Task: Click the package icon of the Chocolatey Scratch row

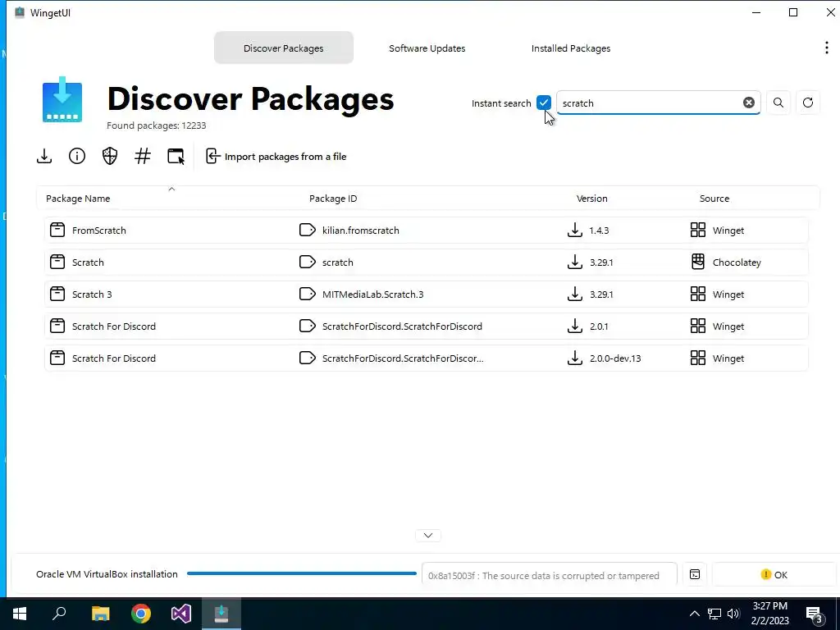Action: [57, 262]
